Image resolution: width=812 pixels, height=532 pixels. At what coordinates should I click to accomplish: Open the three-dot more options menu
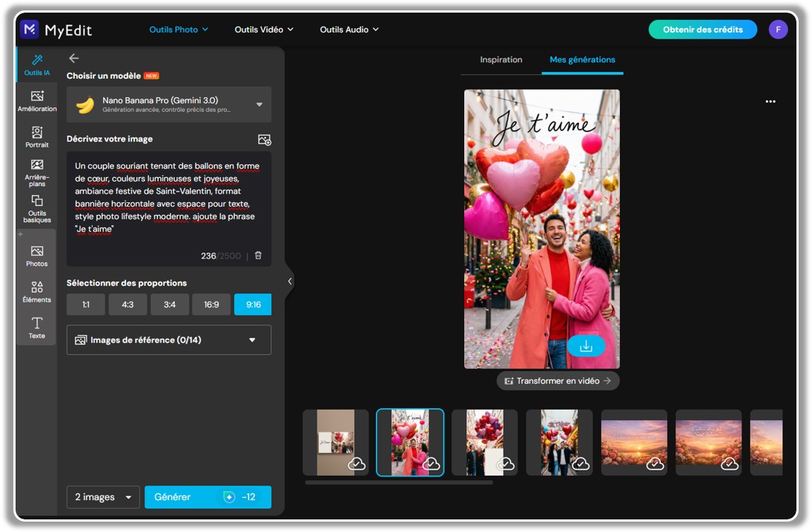[x=770, y=102]
